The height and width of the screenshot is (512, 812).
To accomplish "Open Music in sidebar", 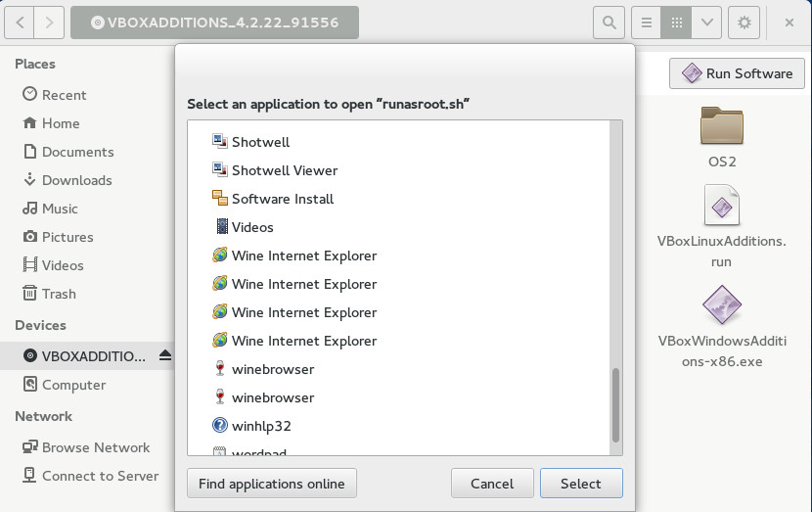I will click(87, 209).
